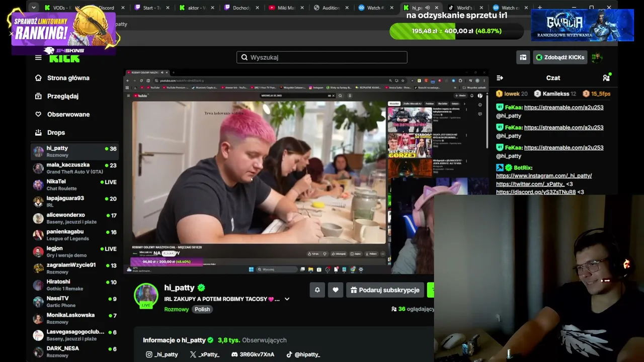Open zagralamWzycie91 channel in sidebar

click(75, 268)
